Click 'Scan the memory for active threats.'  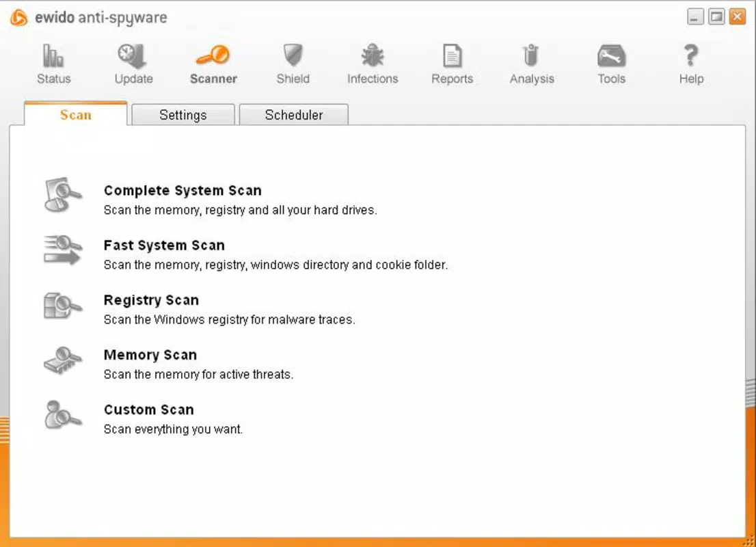[199, 374]
